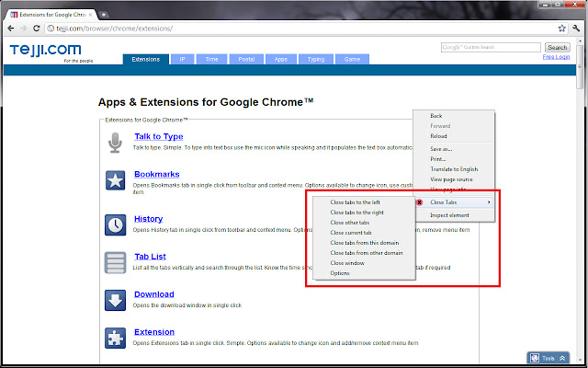The height and width of the screenshot is (368, 588).
Task: Follow the Free Login link
Action: (x=556, y=57)
